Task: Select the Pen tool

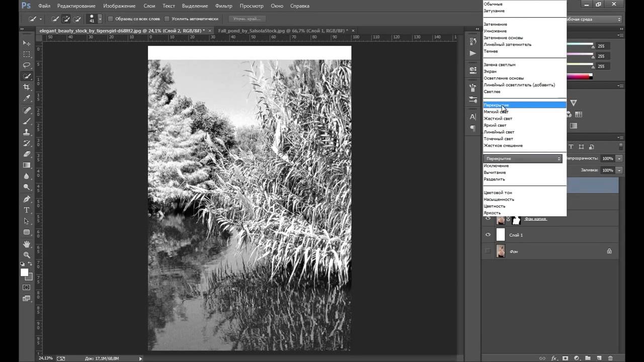Action: [27, 199]
